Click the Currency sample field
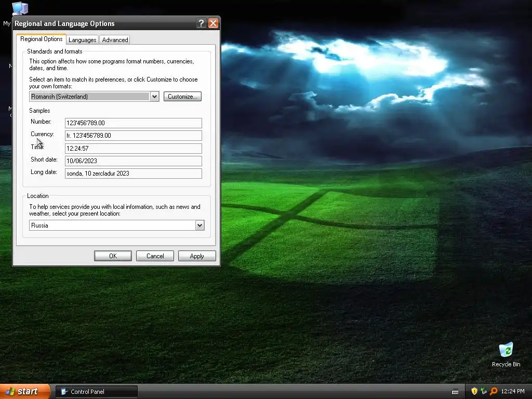 [x=134, y=136]
